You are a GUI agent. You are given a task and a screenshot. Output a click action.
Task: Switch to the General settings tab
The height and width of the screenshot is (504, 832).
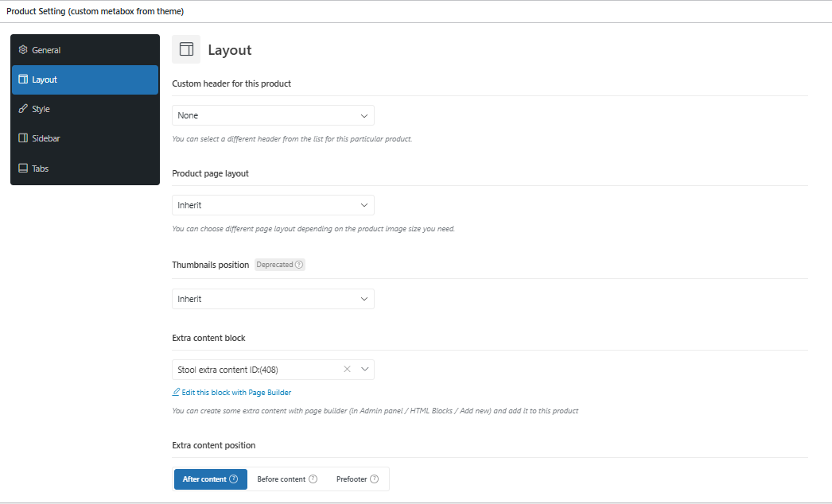point(46,50)
